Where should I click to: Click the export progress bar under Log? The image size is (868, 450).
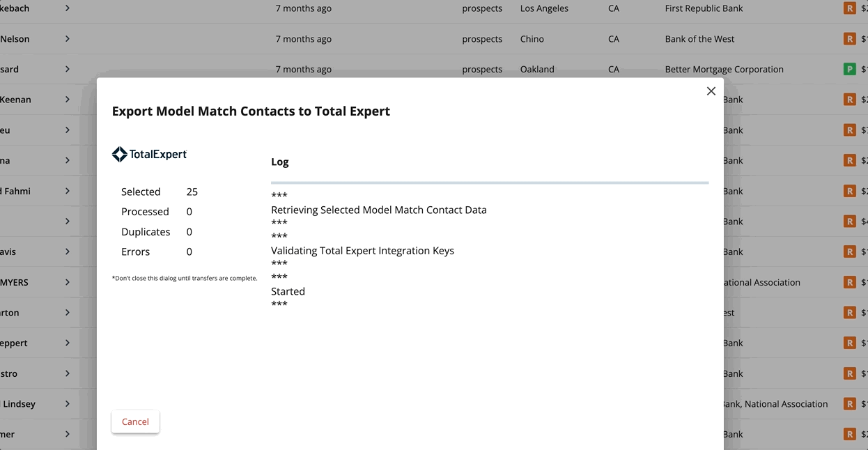[x=489, y=183]
